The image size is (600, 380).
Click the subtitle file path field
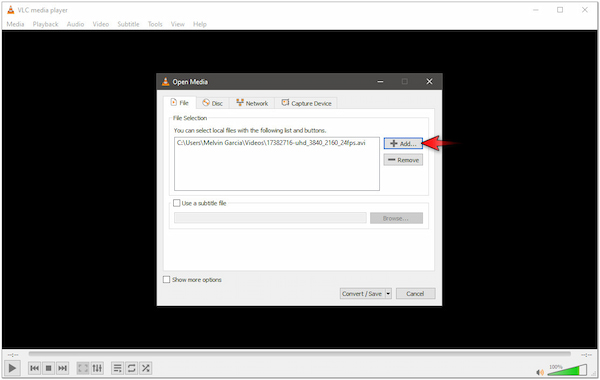coord(270,218)
